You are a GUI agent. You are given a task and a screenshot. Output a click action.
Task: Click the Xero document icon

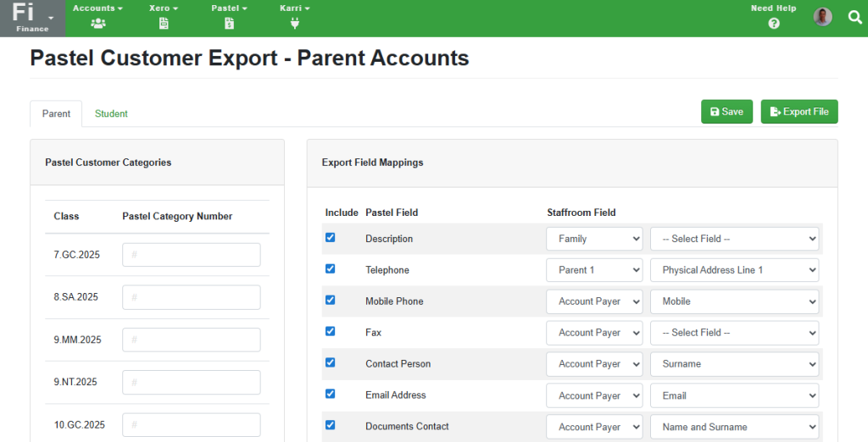pyautogui.click(x=164, y=23)
